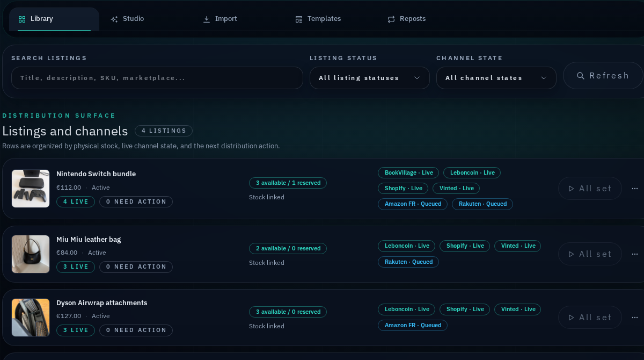Click Nintendo's Amazon FR · Queued chip
This screenshot has height=360, width=644.
pos(413,204)
